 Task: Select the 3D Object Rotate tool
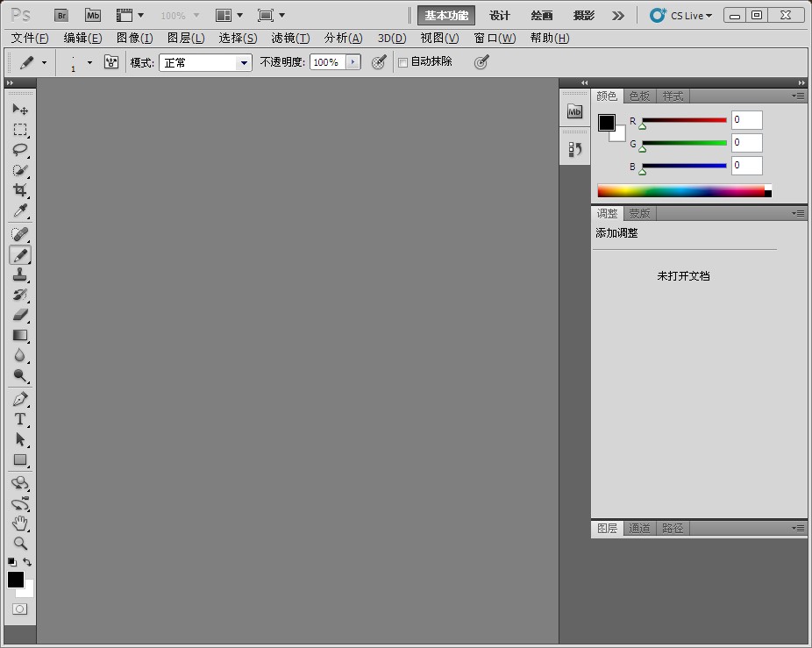point(20,483)
